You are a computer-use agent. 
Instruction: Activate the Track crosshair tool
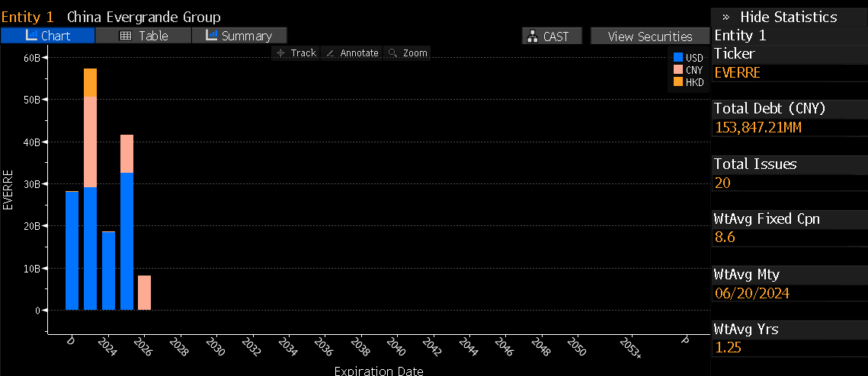click(296, 53)
